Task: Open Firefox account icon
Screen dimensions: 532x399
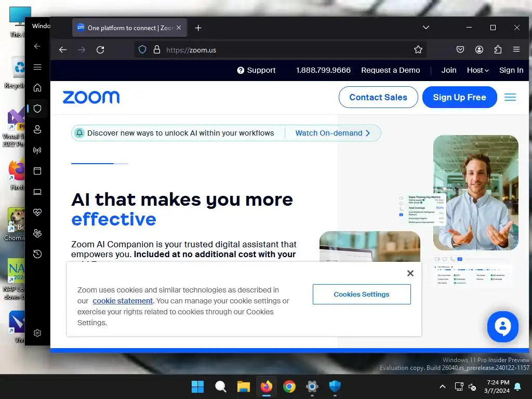Action: pos(479,49)
